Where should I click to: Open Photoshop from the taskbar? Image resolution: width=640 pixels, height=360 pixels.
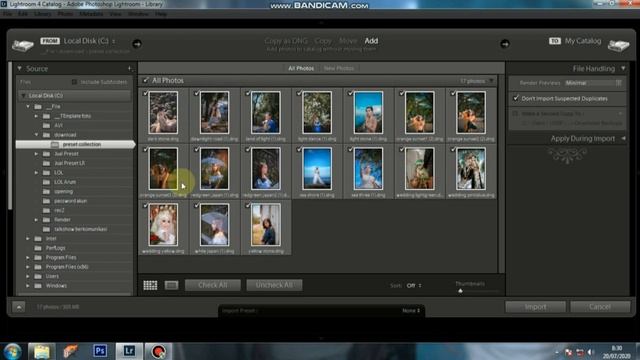[100, 351]
